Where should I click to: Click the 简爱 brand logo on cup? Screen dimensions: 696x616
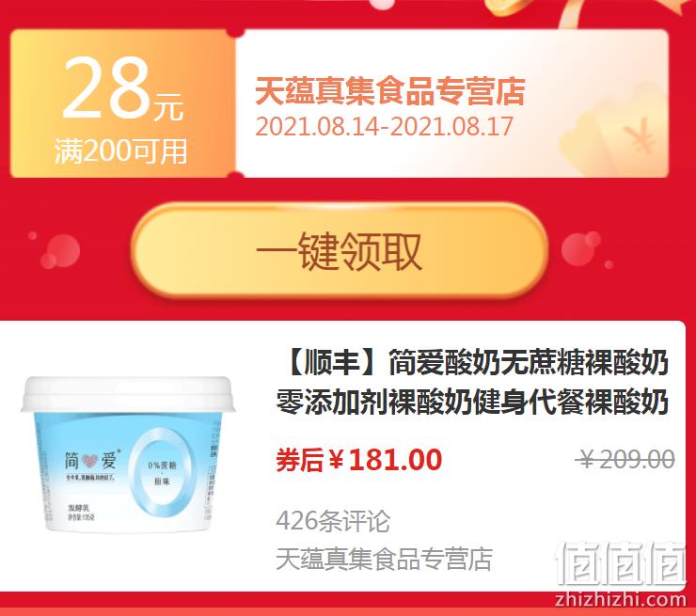90,460
